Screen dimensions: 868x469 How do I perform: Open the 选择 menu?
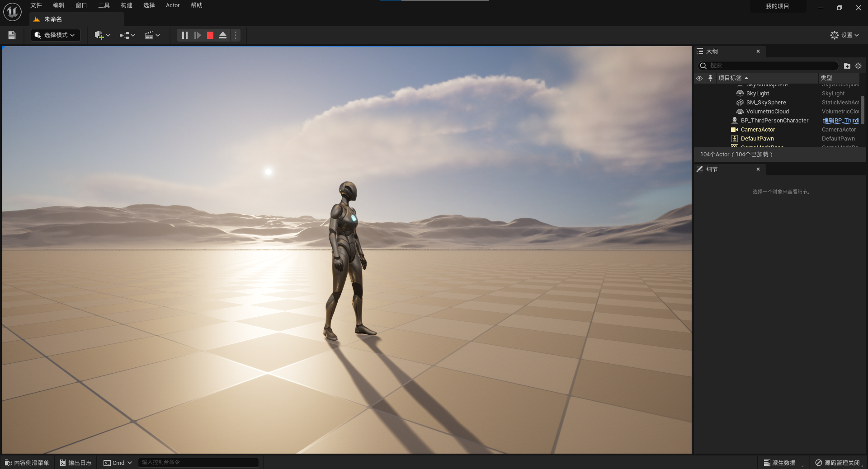click(x=149, y=5)
